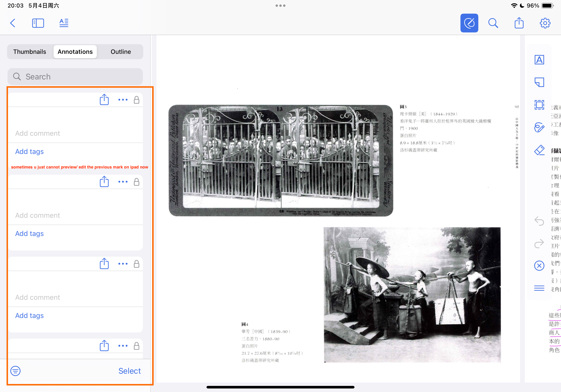
Task: Open the annotation filter menu icon
Action: [x=16, y=371]
